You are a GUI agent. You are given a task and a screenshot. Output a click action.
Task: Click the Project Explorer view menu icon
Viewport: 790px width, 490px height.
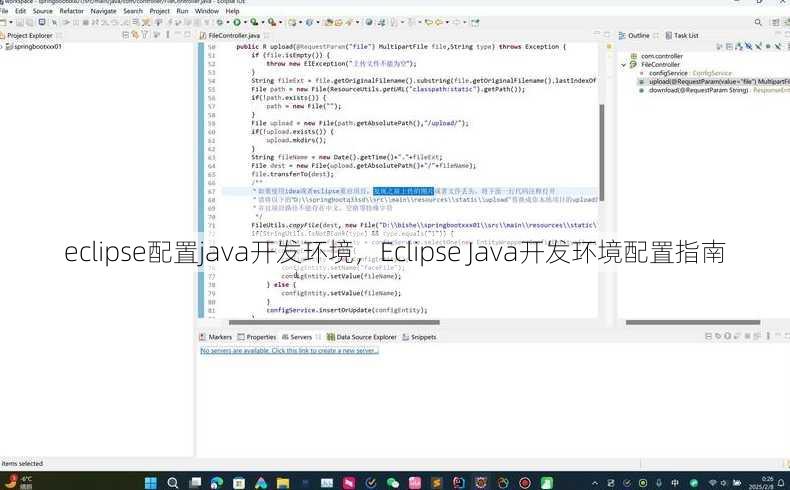[168, 35]
